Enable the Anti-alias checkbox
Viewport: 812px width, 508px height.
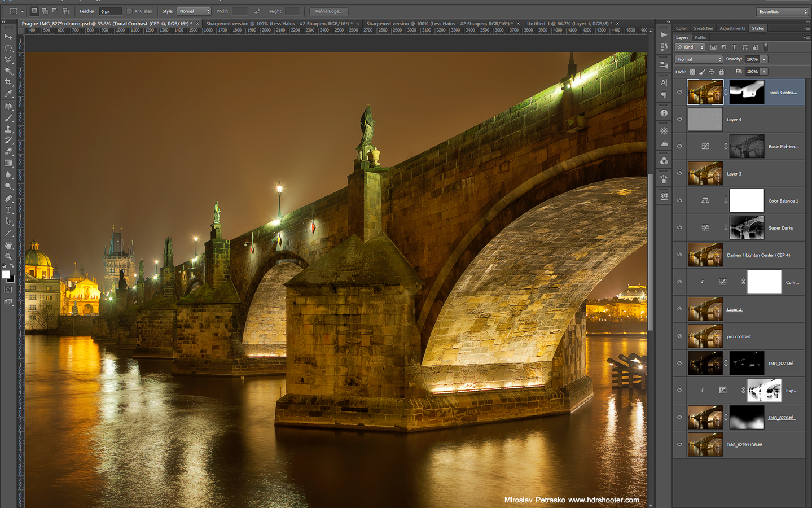click(129, 11)
